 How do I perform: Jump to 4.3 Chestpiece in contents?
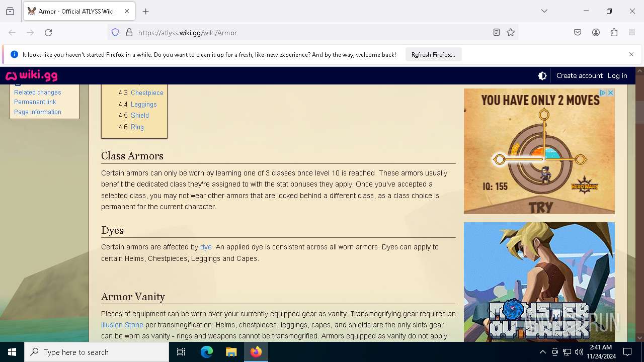pyautogui.click(x=147, y=93)
